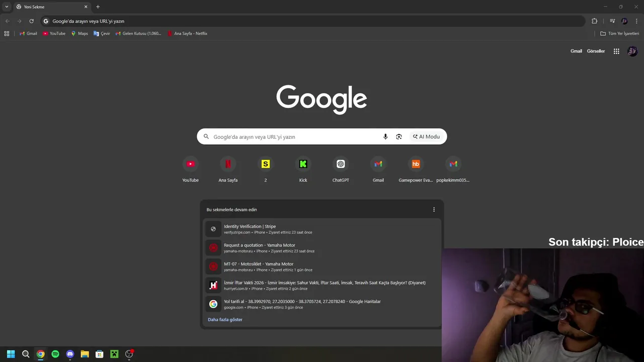644x362 pixels.
Task: Open the Maps bookmark
Action: click(x=79, y=34)
